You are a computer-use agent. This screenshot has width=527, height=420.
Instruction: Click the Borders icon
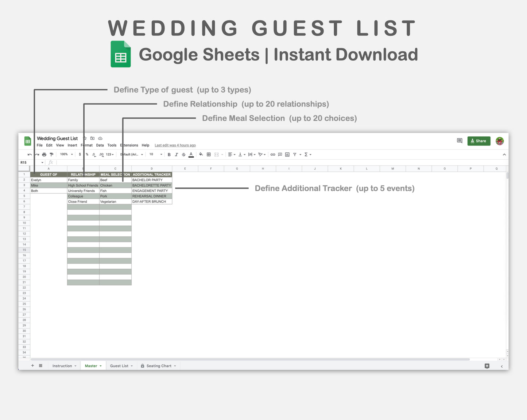[208, 154]
